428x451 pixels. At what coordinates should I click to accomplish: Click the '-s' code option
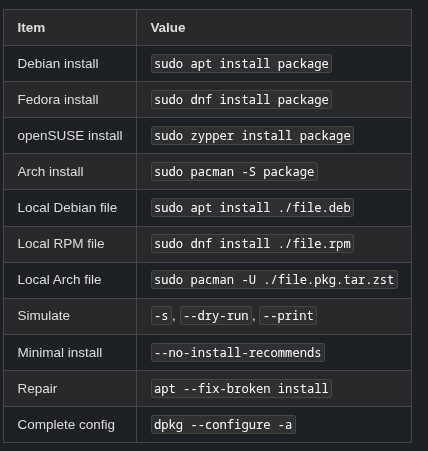coord(161,316)
